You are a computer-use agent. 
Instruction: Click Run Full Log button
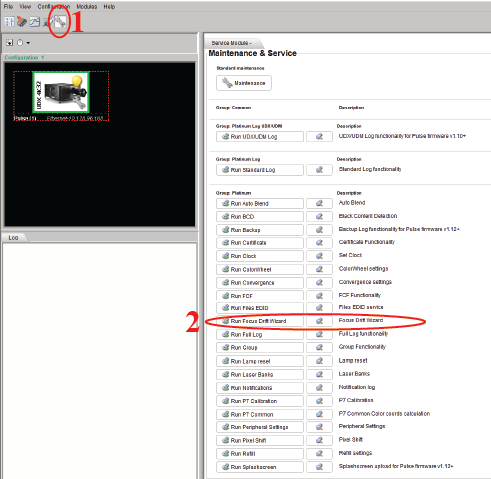[260, 334]
